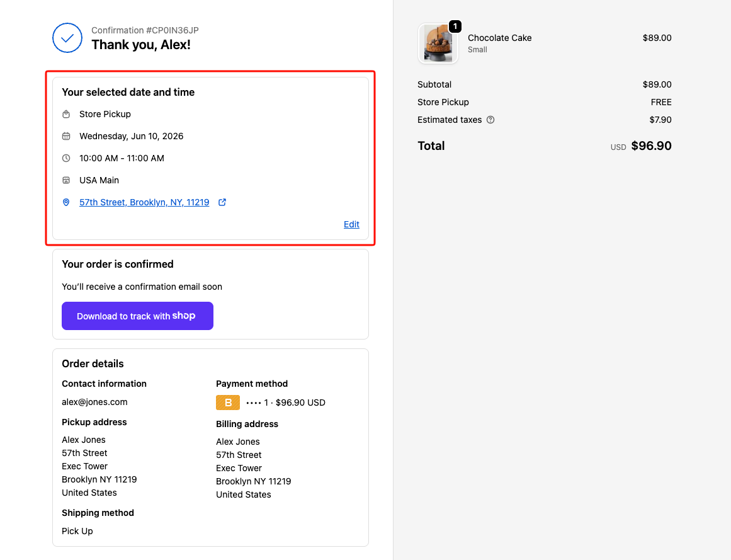Click the 'Subtotal' label
Screen dimensions: 731x560
click(x=434, y=84)
